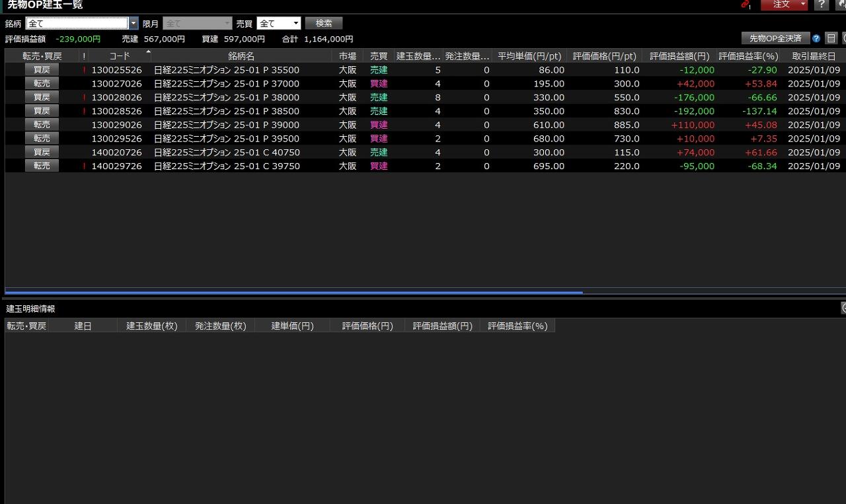Viewport: 846px width, 504px height.
Task: Select the 日経225ミニオプション 25-01 C 40750 row
Action: (226, 153)
